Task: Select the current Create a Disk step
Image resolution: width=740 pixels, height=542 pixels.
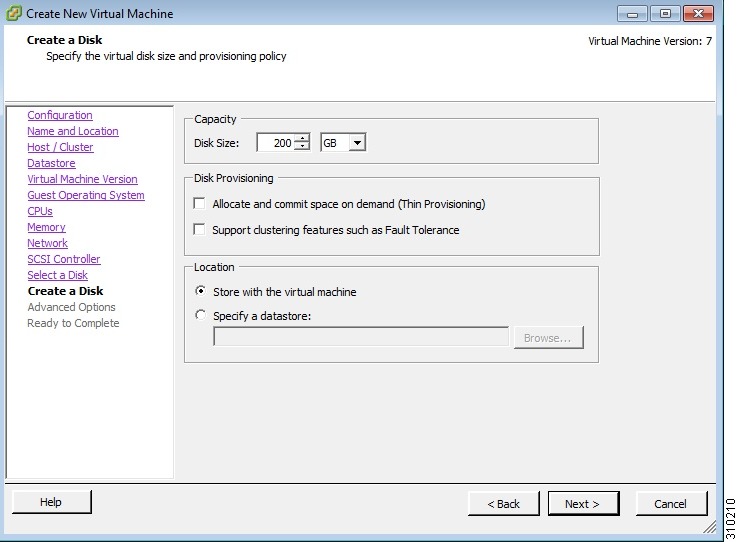Action: [x=66, y=291]
